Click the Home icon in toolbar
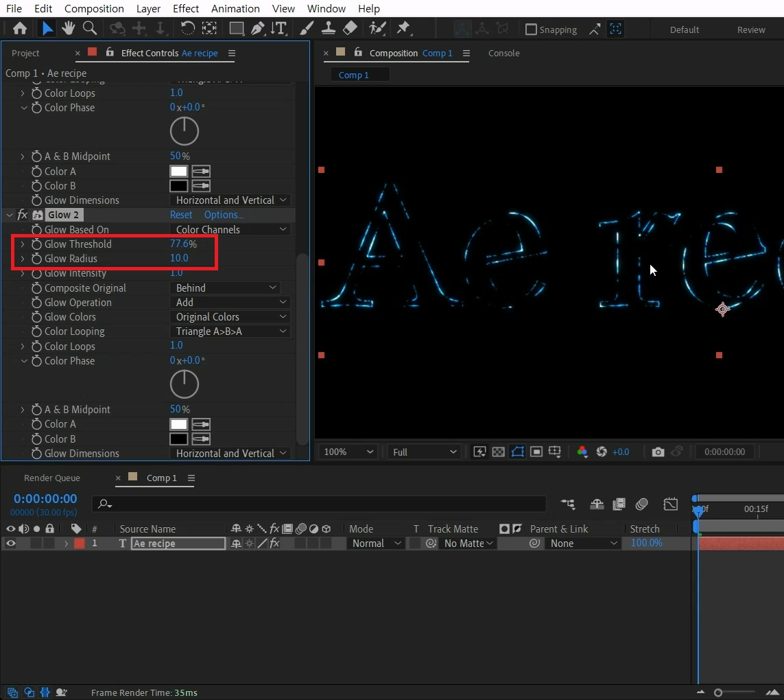 [x=19, y=29]
